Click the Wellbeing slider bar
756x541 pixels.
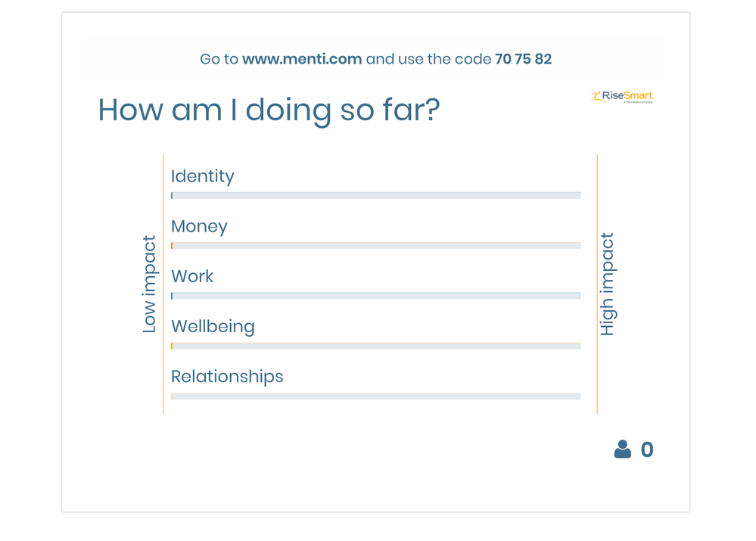(x=376, y=346)
